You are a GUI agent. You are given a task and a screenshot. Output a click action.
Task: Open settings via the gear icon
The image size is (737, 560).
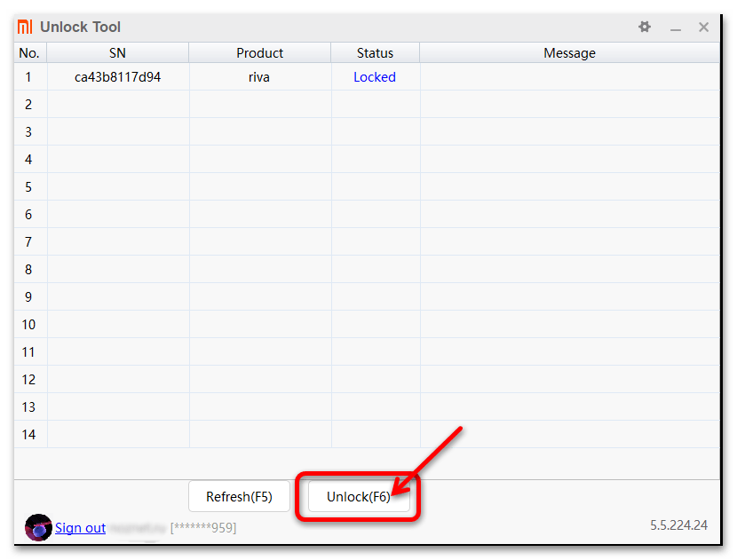tap(645, 28)
